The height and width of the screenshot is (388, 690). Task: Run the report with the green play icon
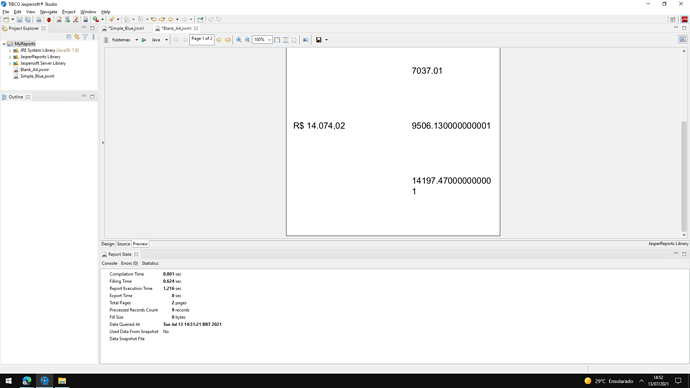click(144, 40)
